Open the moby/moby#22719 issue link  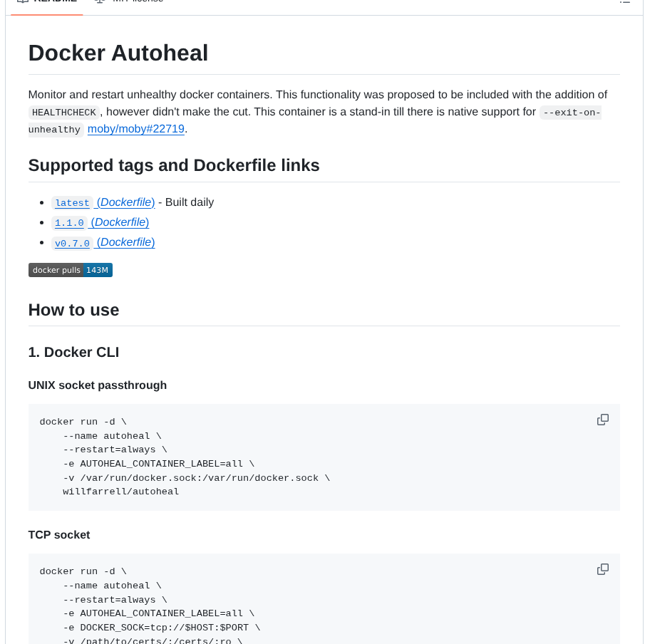click(x=135, y=129)
